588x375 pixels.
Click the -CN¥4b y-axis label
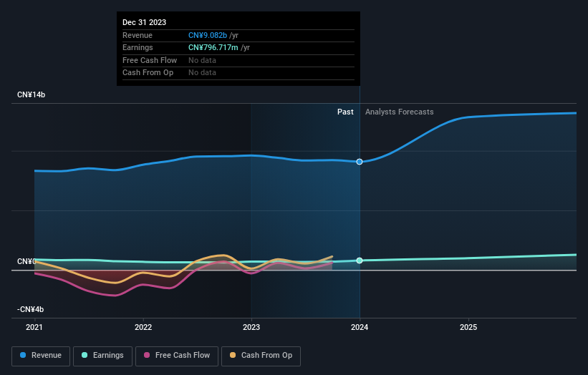(x=30, y=309)
